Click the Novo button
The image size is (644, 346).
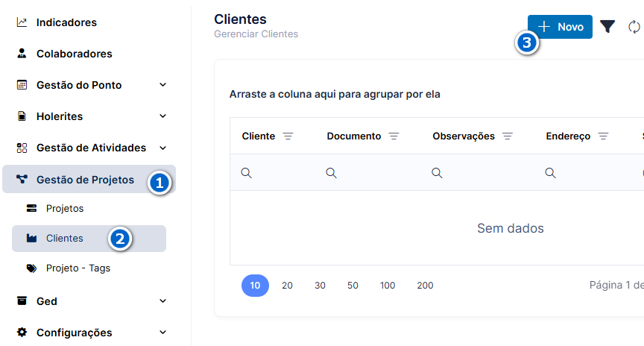pos(560,27)
